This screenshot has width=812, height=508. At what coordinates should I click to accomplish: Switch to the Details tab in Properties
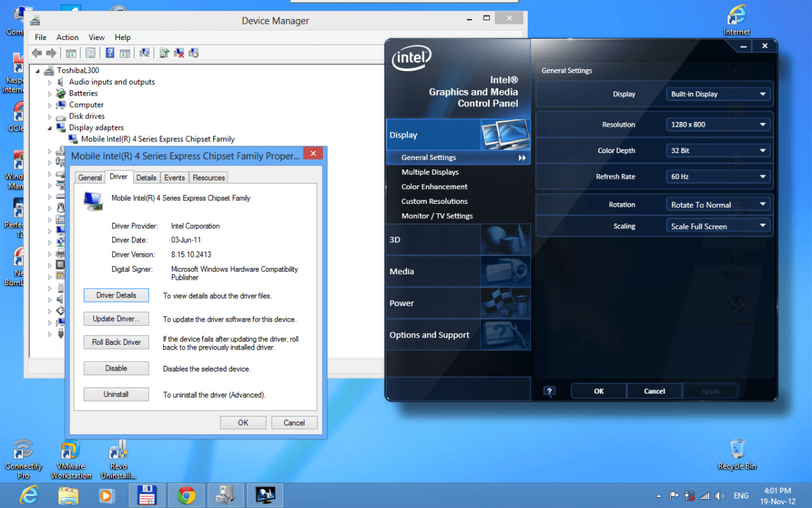coord(146,177)
